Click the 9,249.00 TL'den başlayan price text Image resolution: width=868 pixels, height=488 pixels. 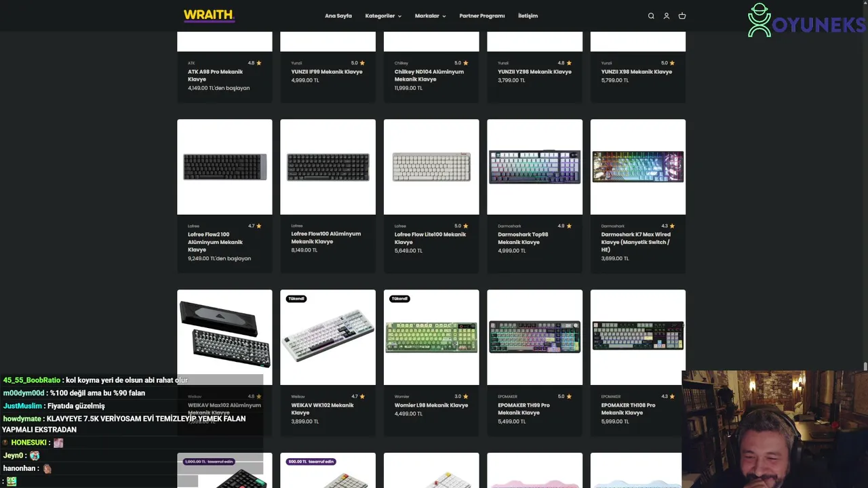[x=219, y=258]
